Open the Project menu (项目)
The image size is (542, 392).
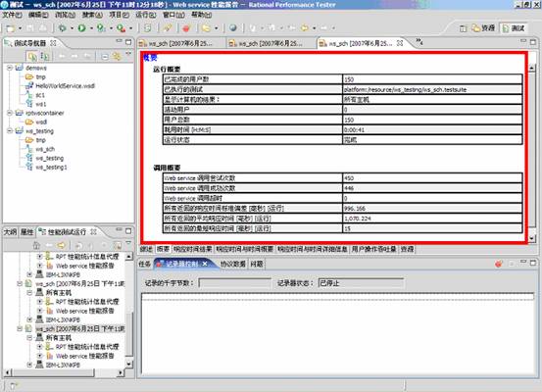pos(119,15)
